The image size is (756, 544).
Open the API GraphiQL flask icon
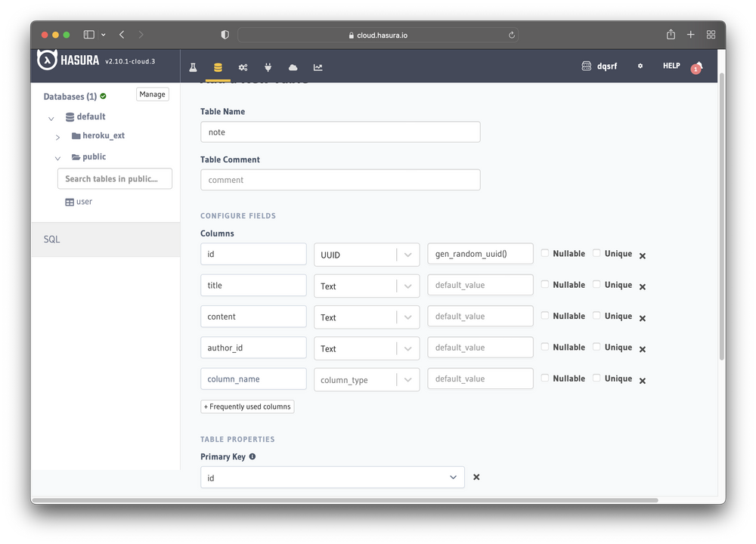[193, 67]
